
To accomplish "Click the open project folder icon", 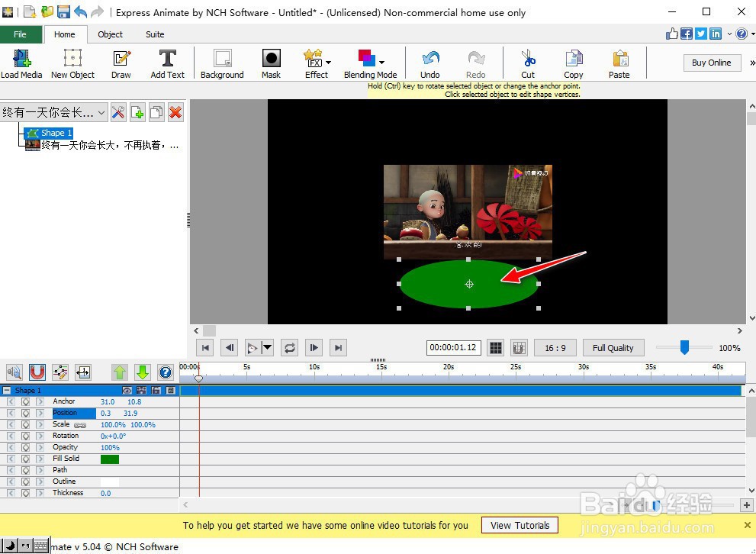I will pyautogui.click(x=47, y=11).
